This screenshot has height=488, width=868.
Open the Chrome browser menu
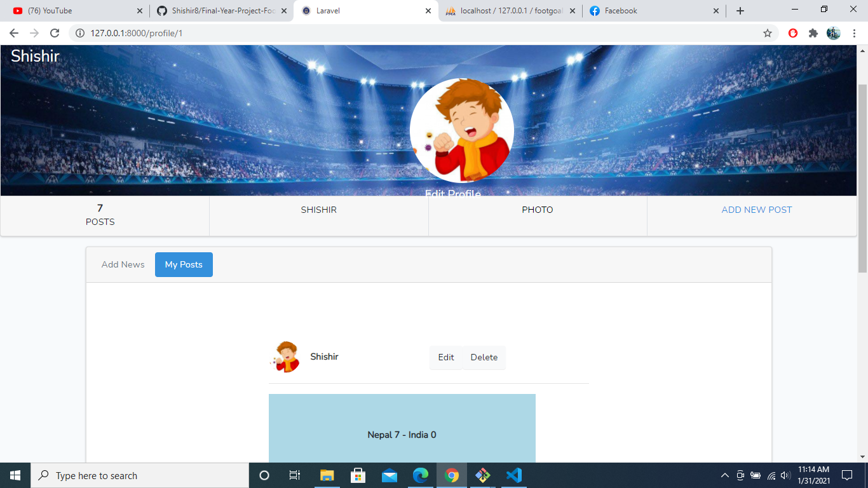(853, 32)
